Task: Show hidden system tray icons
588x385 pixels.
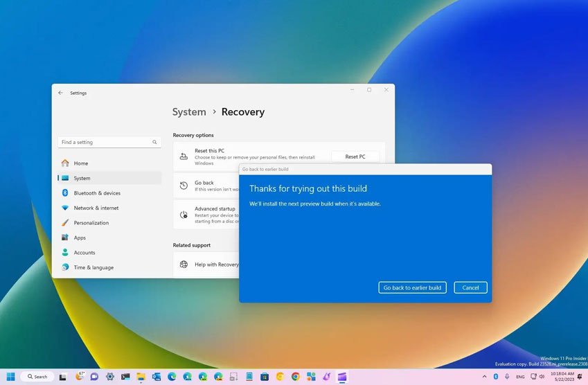Action: click(x=484, y=377)
